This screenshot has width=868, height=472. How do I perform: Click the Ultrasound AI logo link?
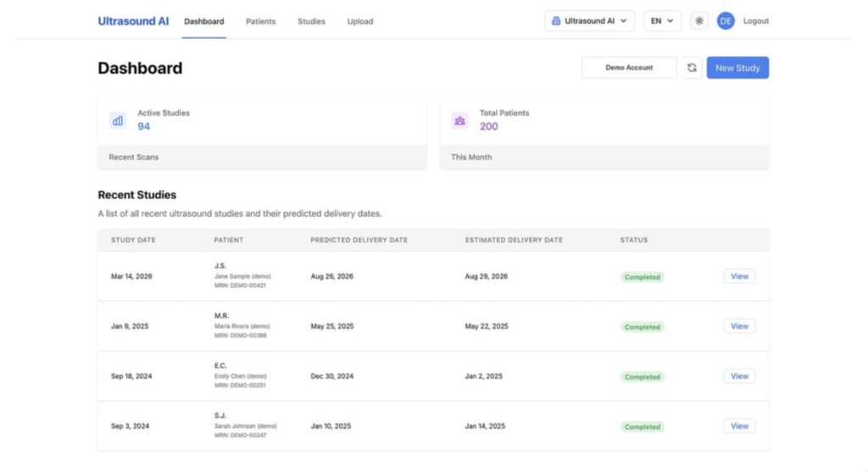(x=133, y=21)
